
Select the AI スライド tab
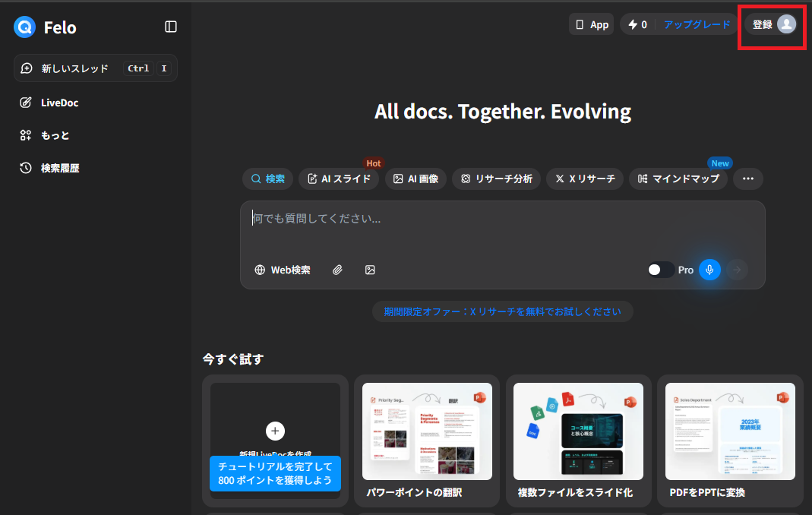point(340,179)
